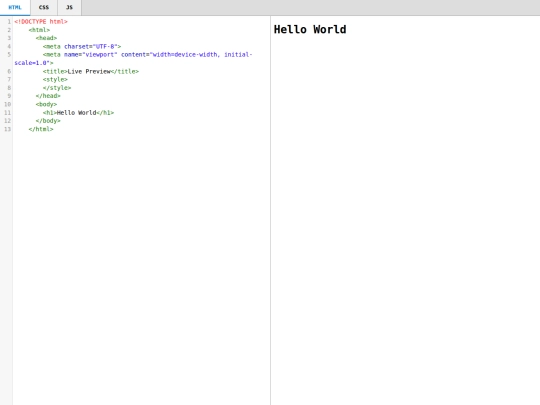Place cursor on meta charset="UTF-8" line
This screenshot has height=405, width=540.
[x=82, y=46]
